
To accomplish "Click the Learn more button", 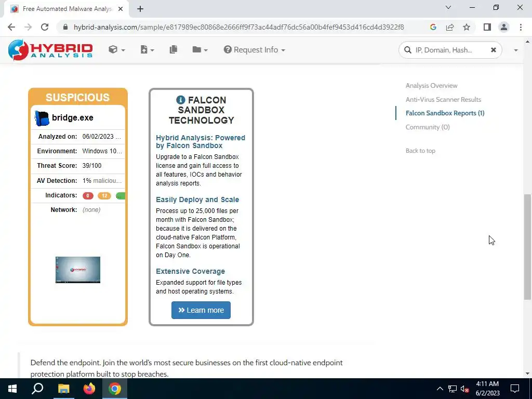I will pyautogui.click(x=201, y=310).
